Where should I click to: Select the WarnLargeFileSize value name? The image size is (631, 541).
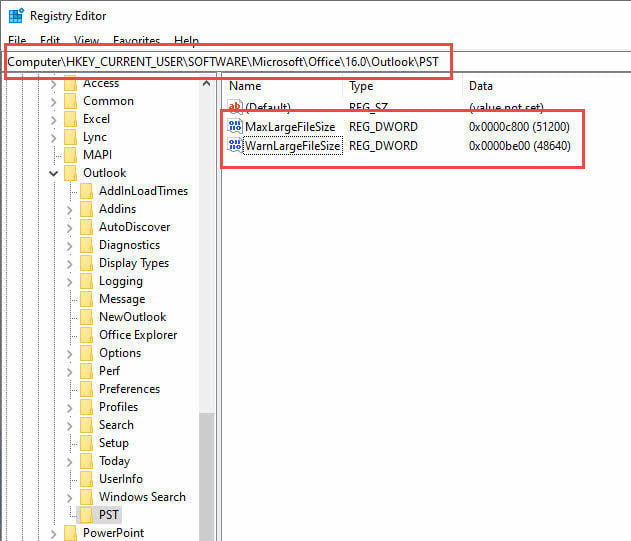pyautogui.click(x=293, y=146)
